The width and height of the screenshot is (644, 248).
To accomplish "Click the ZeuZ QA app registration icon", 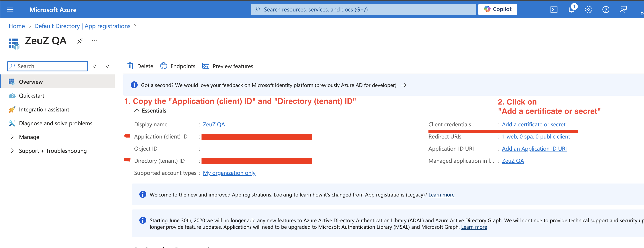I will [14, 43].
